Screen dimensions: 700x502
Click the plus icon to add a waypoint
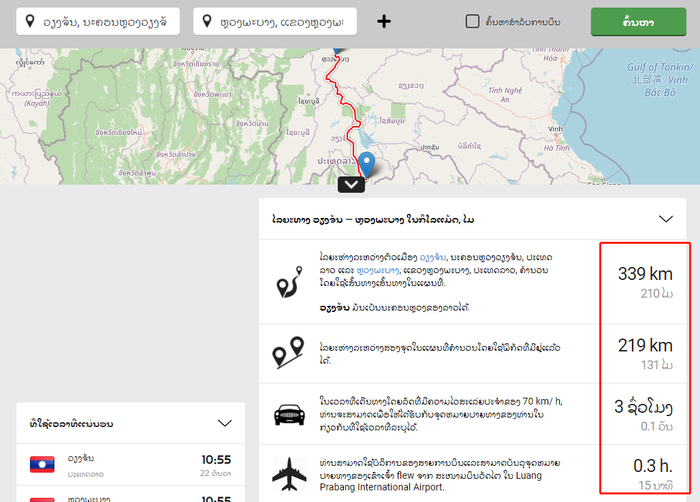(x=384, y=21)
